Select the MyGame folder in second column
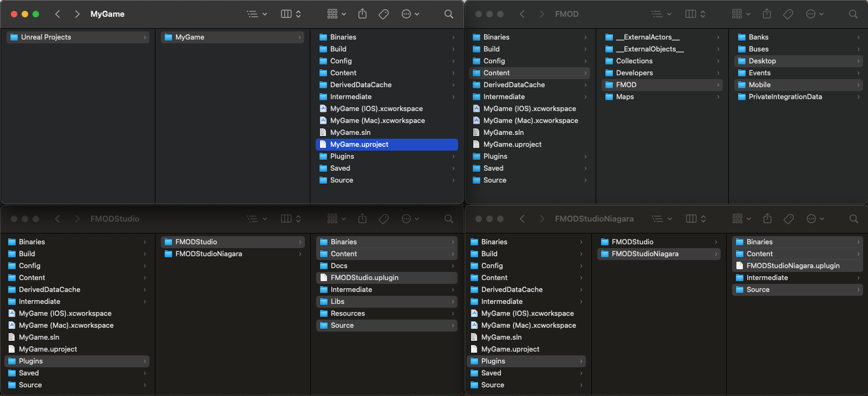Image resolution: width=868 pixels, height=396 pixels. tap(232, 37)
